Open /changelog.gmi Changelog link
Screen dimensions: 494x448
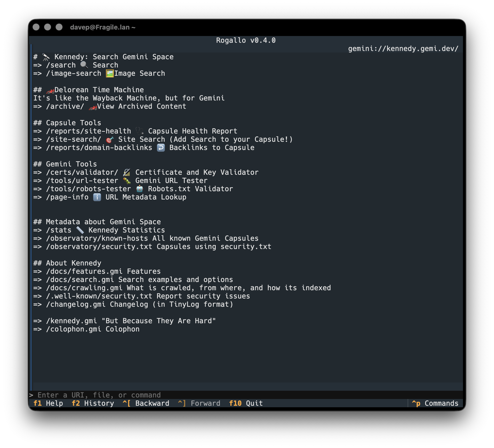[x=133, y=304]
